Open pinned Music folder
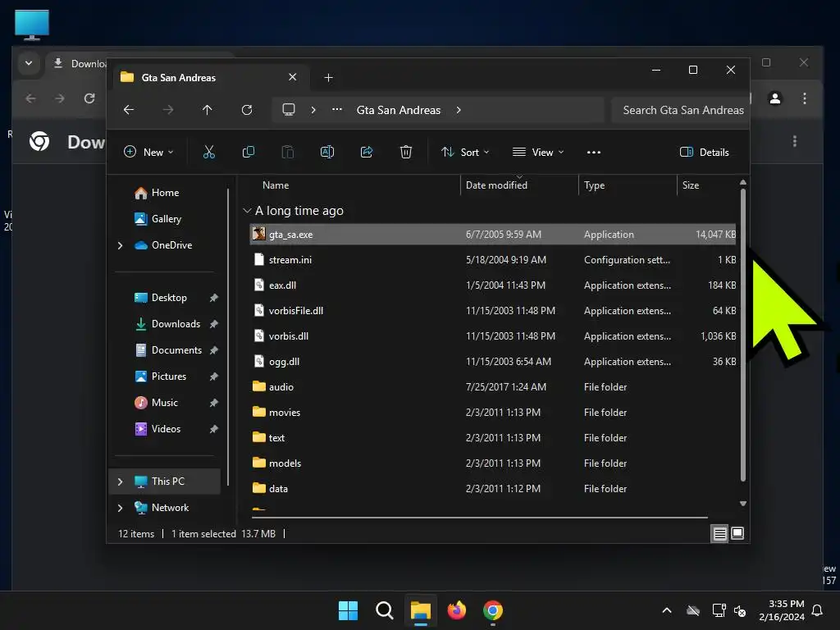The width and height of the screenshot is (840, 630). [164, 403]
